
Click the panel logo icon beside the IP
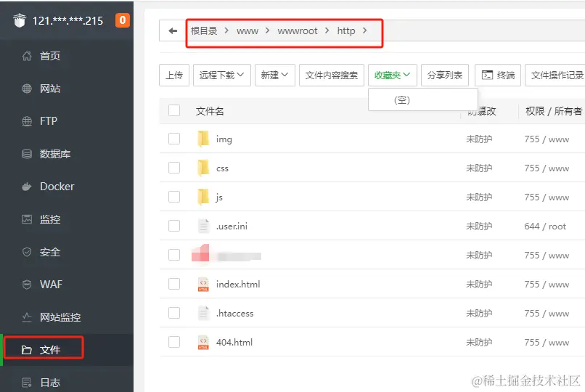pos(20,20)
